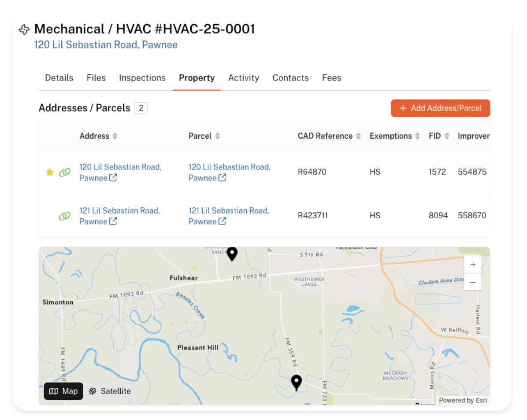Click the northern black map pin
This screenshot has height=420, width=527.
tap(232, 254)
